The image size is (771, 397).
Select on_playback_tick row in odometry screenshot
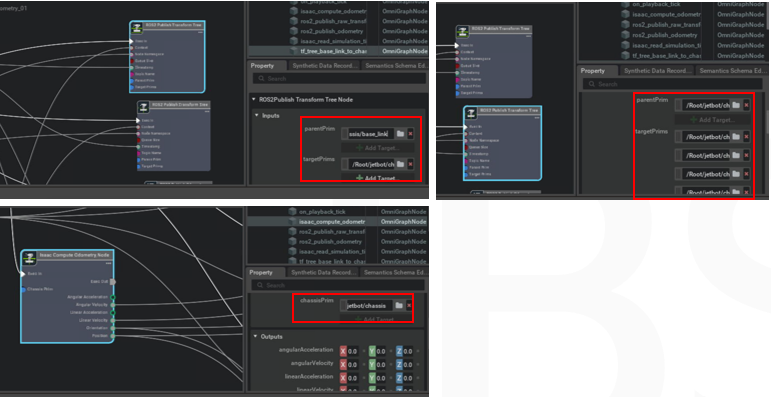coord(337,212)
